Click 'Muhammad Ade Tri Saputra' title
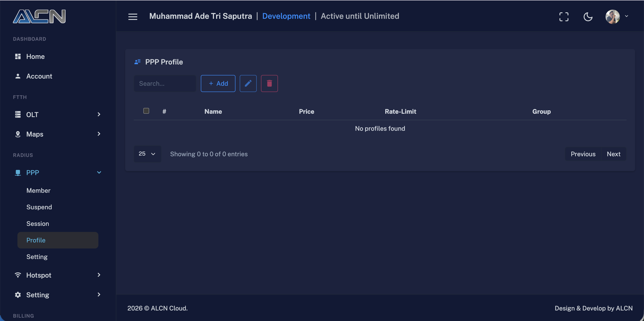 point(201,16)
